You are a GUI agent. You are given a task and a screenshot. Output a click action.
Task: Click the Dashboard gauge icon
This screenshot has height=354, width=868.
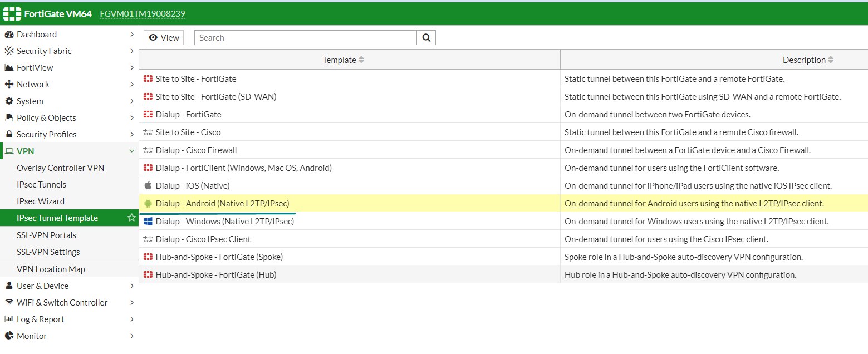[x=9, y=35]
